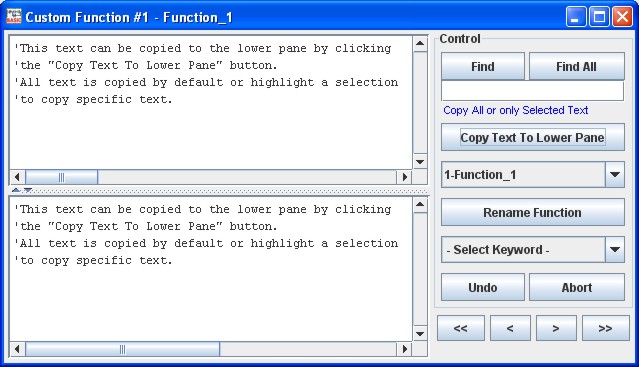
Task: Go to next function with > button
Action: [x=556, y=328]
